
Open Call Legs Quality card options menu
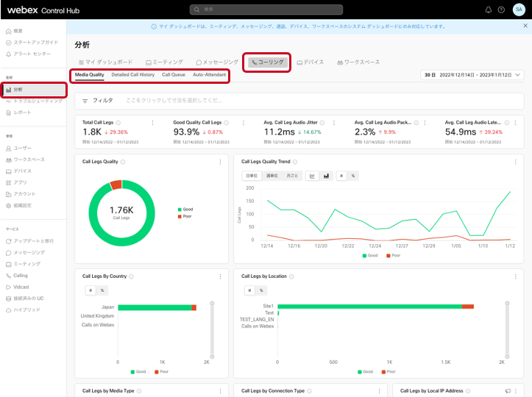pos(221,162)
